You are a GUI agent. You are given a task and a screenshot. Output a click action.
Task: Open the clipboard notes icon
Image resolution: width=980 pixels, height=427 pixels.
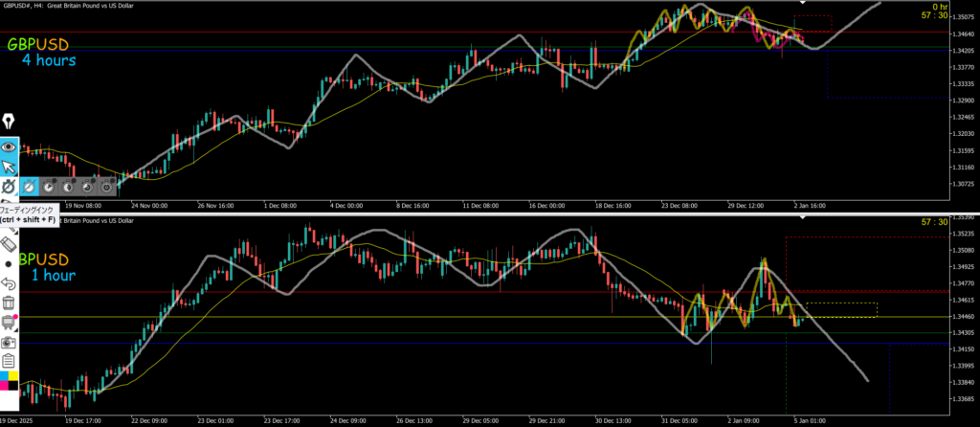coord(10,361)
